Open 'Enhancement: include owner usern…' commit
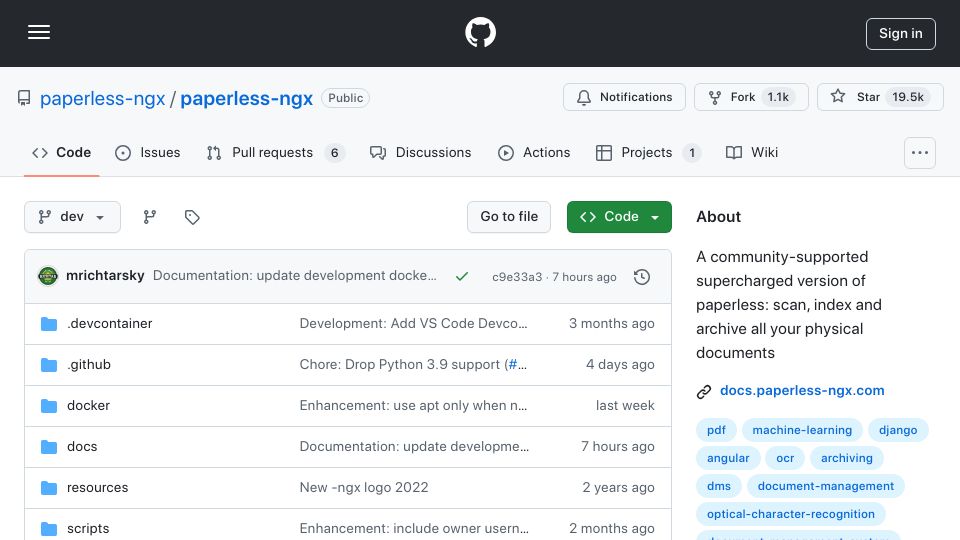 (414, 528)
